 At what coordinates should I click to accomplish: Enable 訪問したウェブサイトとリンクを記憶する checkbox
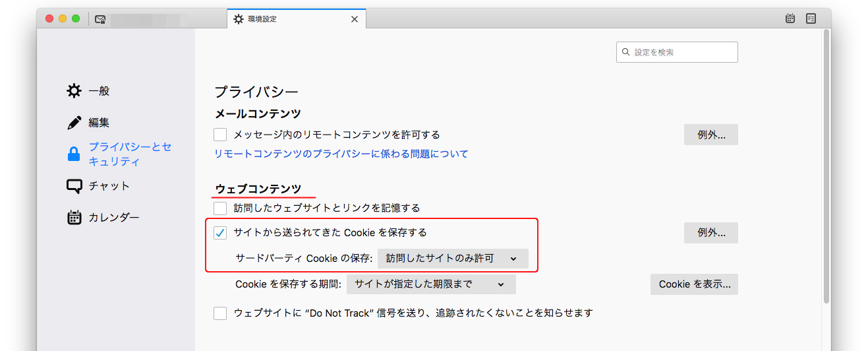point(220,208)
